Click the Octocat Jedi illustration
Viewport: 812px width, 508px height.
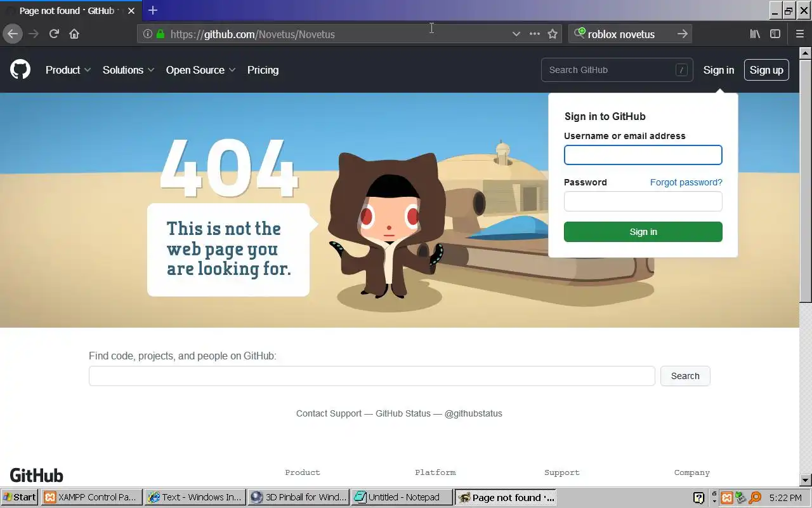(x=387, y=225)
